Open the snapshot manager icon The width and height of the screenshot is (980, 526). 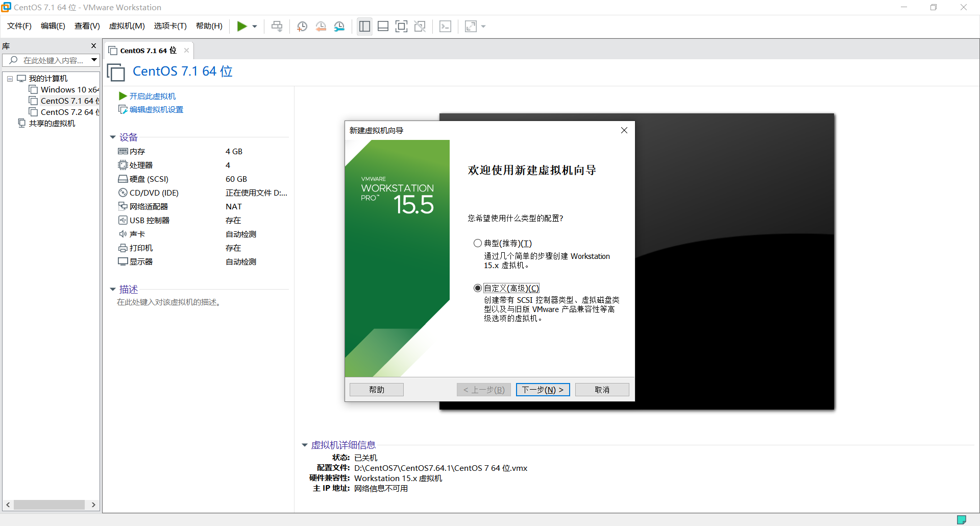tap(339, 27)
